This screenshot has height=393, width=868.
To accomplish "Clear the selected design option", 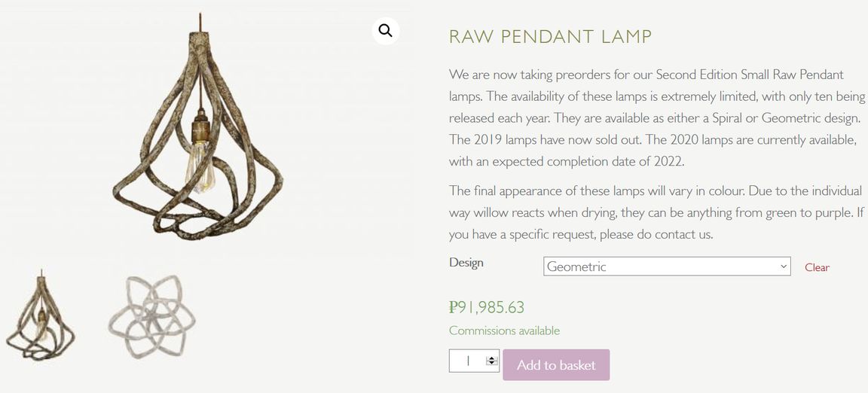I will [x=817, y=267].
